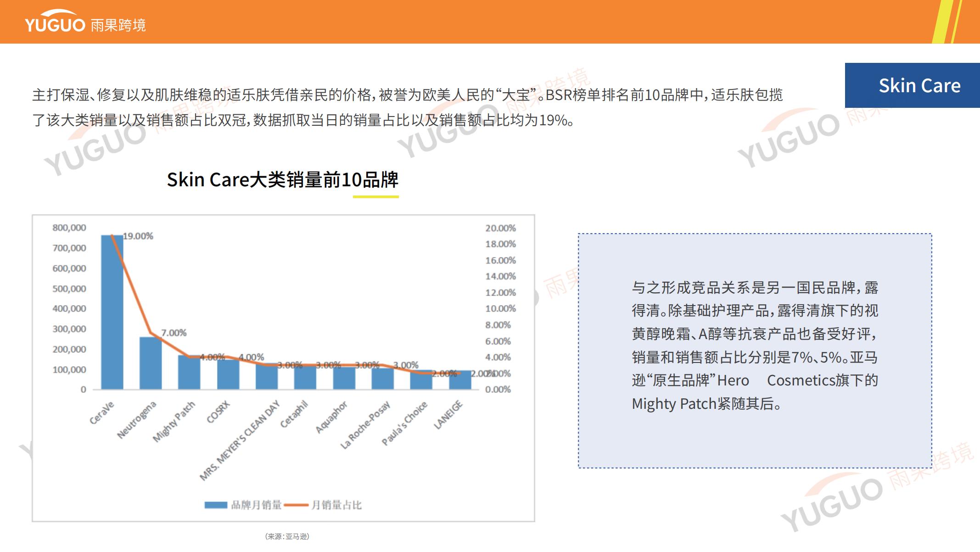Click the 10.00% right axis value
The height and width of the screenshot is (552, 980).
click(501, 308)
